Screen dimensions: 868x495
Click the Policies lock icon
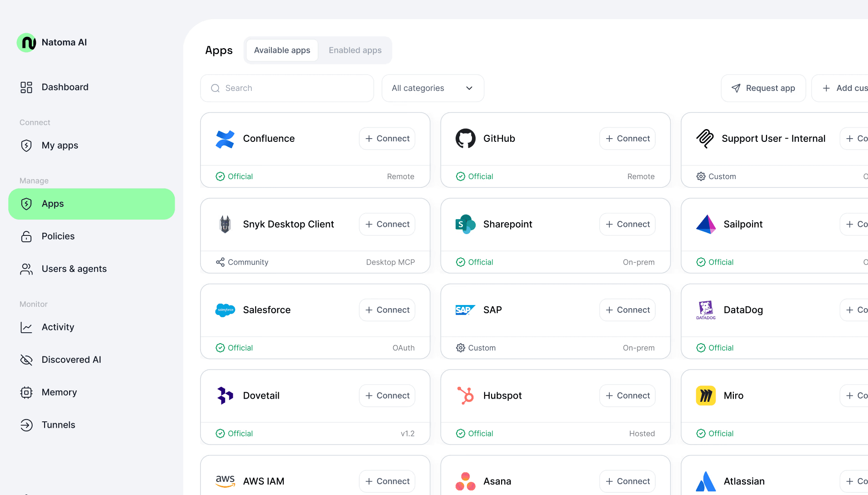tap(26, 236)
